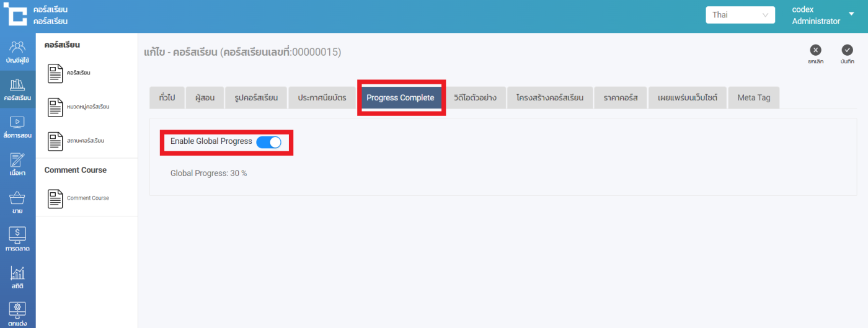Screen dimensions: 868x328
Task: Switch to the Meta Tag tab
Action: point(753,98)
